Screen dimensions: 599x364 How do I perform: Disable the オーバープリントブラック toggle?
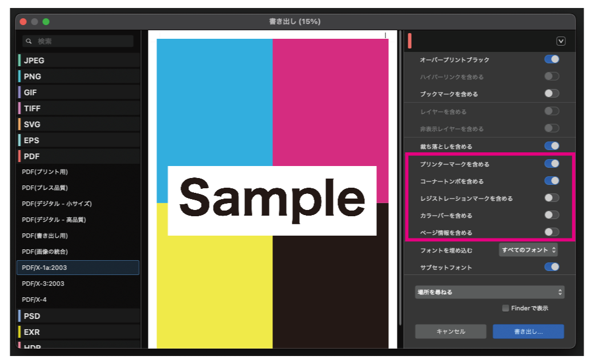(x=551, y=59)
